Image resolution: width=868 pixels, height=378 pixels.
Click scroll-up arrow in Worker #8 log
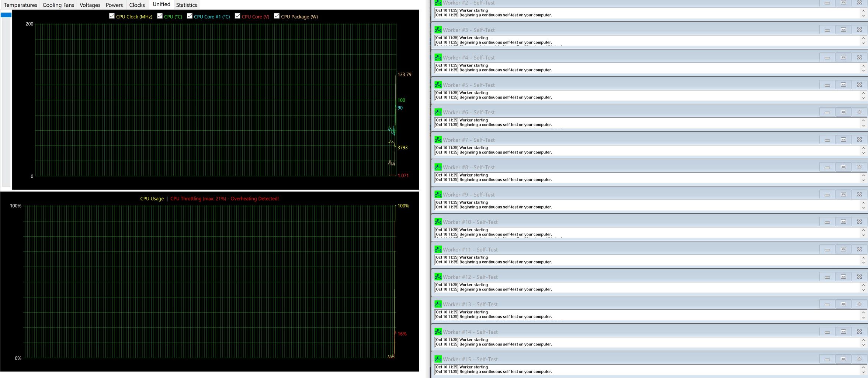click(x=863, y=175)
